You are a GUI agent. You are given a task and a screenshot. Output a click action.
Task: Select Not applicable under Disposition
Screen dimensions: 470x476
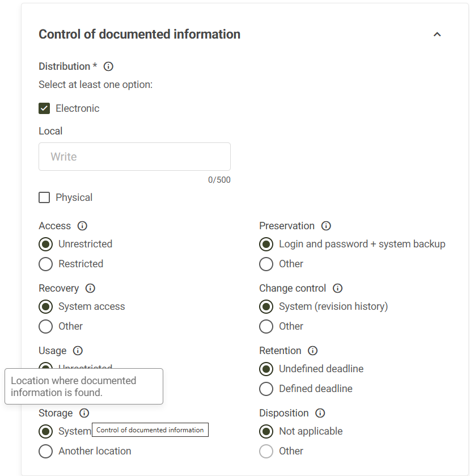(266, 431)
